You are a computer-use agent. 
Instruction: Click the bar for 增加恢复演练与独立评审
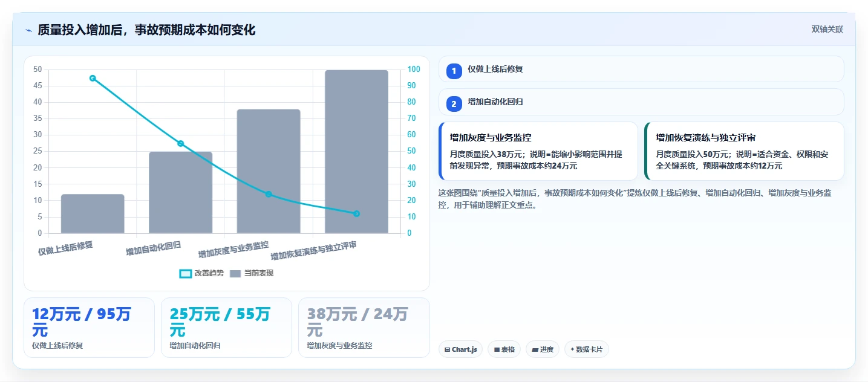point(356,152)
